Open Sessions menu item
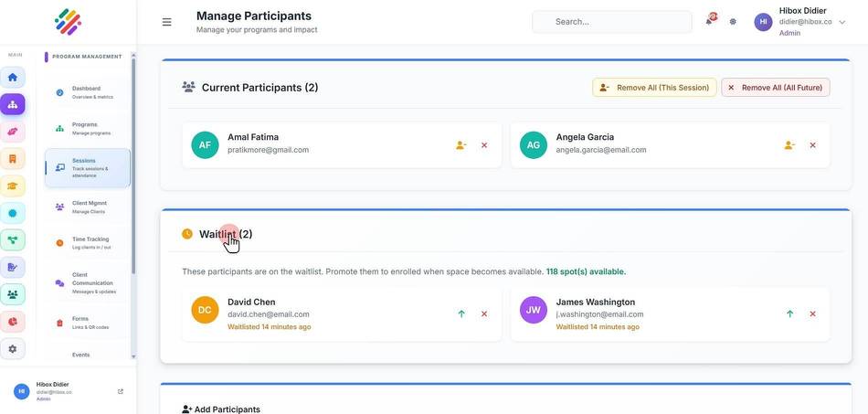 [88, 168]
